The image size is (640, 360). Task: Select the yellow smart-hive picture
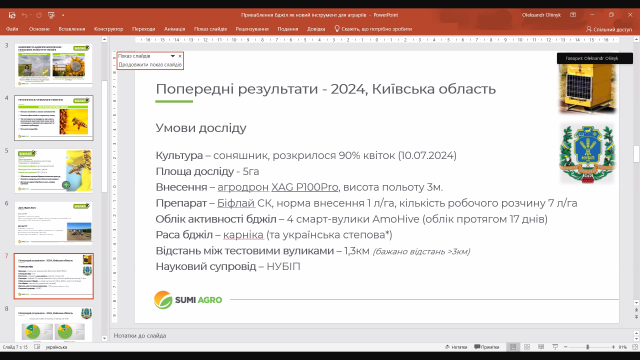point(587,88)
